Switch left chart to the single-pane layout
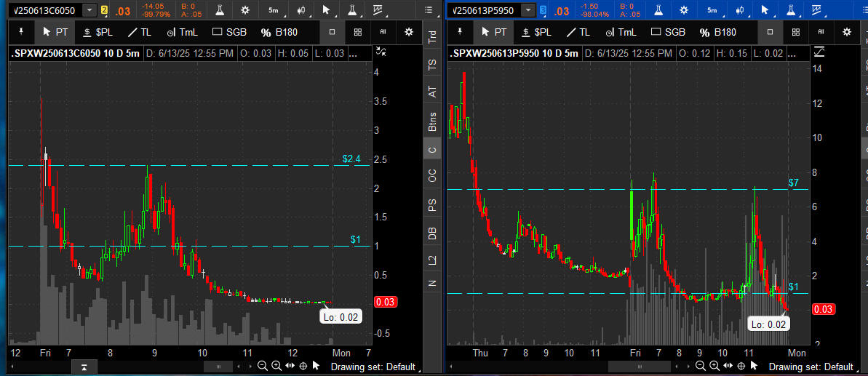The image size is (868, 376). tap(333, 32)
